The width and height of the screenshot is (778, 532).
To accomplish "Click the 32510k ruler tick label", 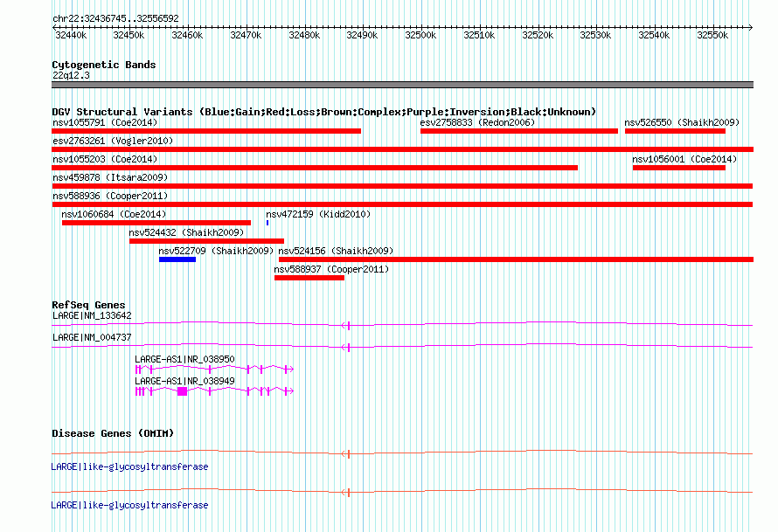I will pos(479,35).
